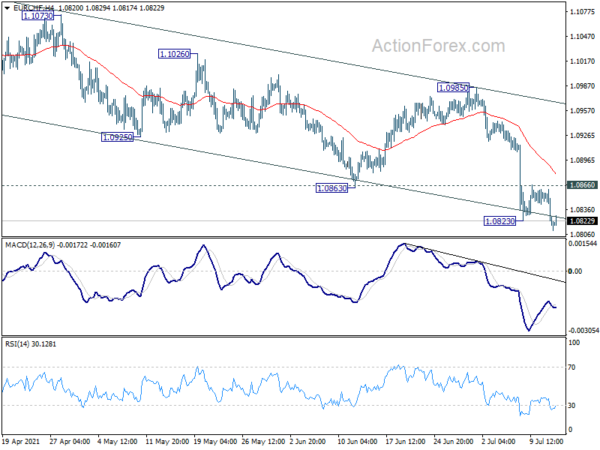Select the 1.10260 price label
Screen dimensions: 600x450
point(174,54)
